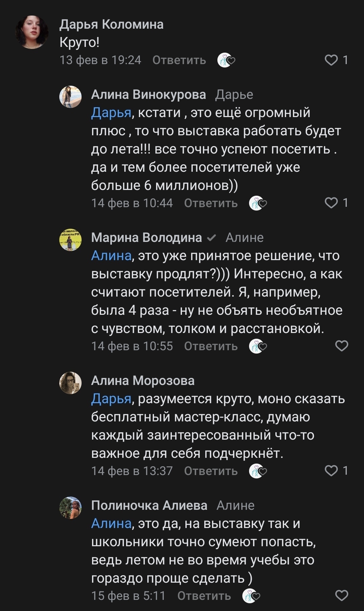Open the Алина Морозова name link
Viewport: 364px width, 611px height.
[143, 381]
